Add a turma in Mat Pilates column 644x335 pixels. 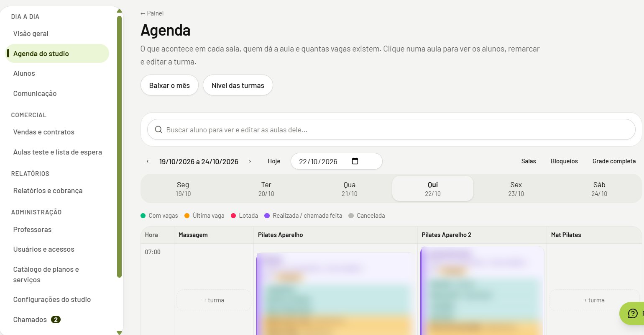click(594, 300)
